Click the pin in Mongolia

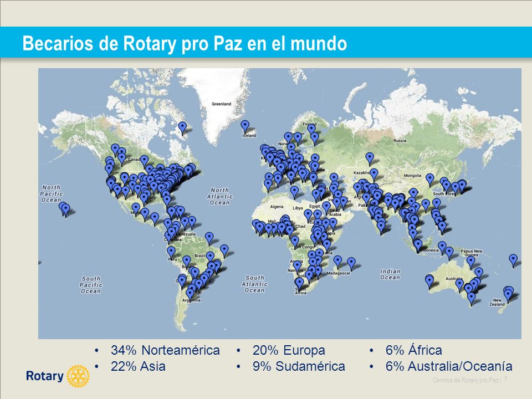tap(430, 180)
